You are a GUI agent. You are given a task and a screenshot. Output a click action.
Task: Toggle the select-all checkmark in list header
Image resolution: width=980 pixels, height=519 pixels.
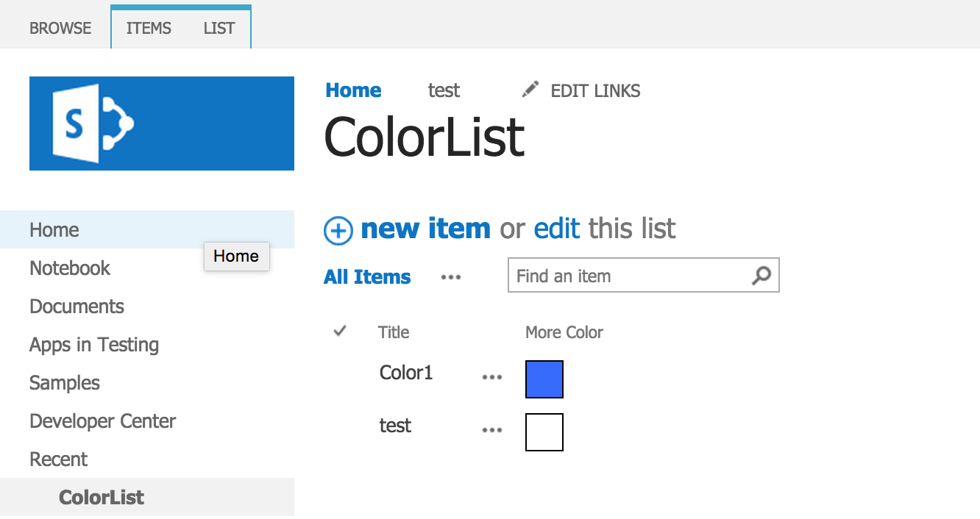tap(339, 332)
